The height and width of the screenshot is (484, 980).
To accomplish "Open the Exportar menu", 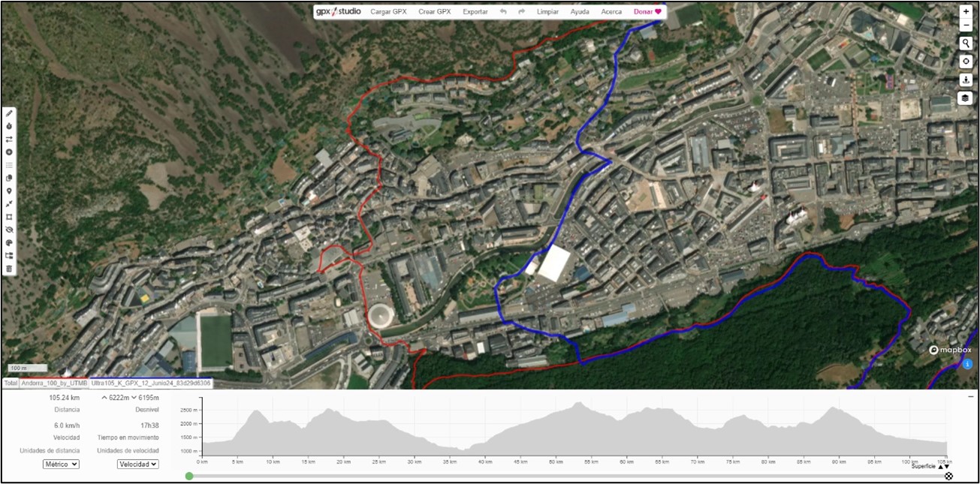I will [475, 12].
